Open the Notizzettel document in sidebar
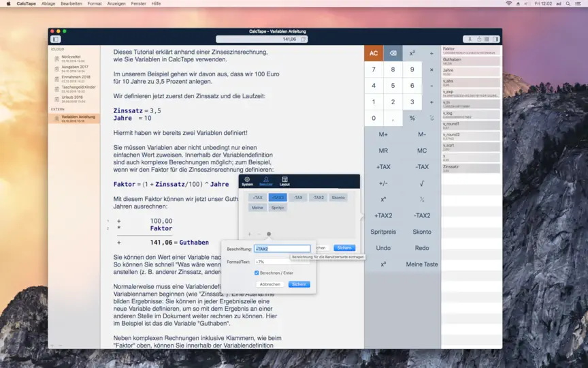Screen dimensions: 588x368 [x=74, y=59]
